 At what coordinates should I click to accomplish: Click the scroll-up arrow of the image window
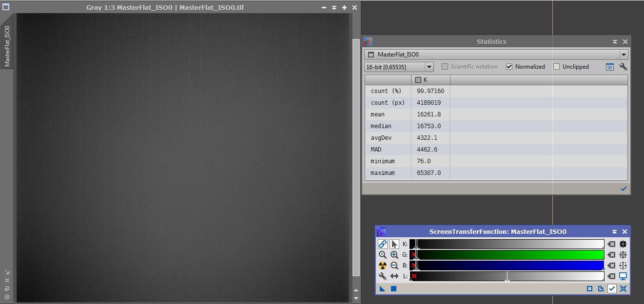point(356,291)
